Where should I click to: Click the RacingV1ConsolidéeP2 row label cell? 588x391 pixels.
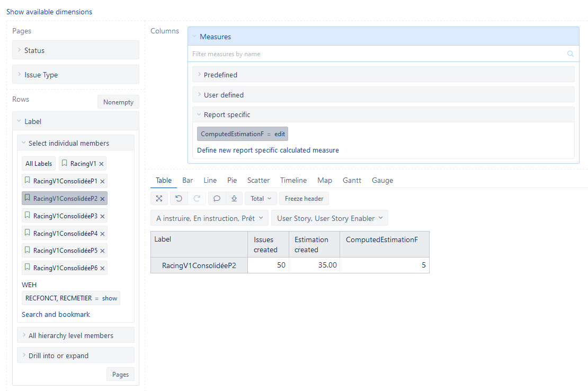click(x=199, y=265)
